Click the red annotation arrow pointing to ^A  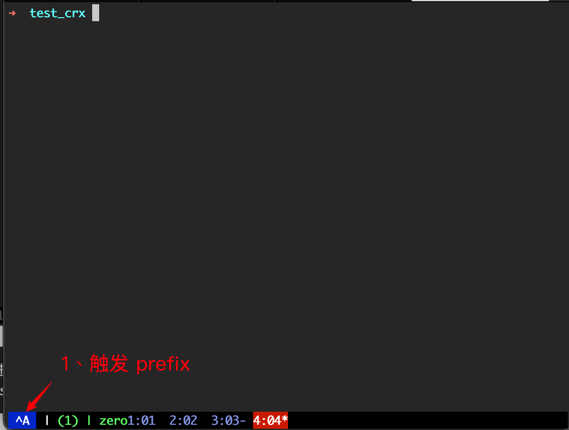(x=39, y=397)
